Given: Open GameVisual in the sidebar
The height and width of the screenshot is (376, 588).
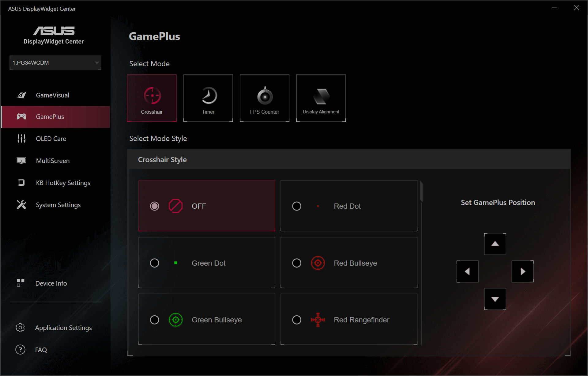Looking at the screenshot, I should [52, 95].
